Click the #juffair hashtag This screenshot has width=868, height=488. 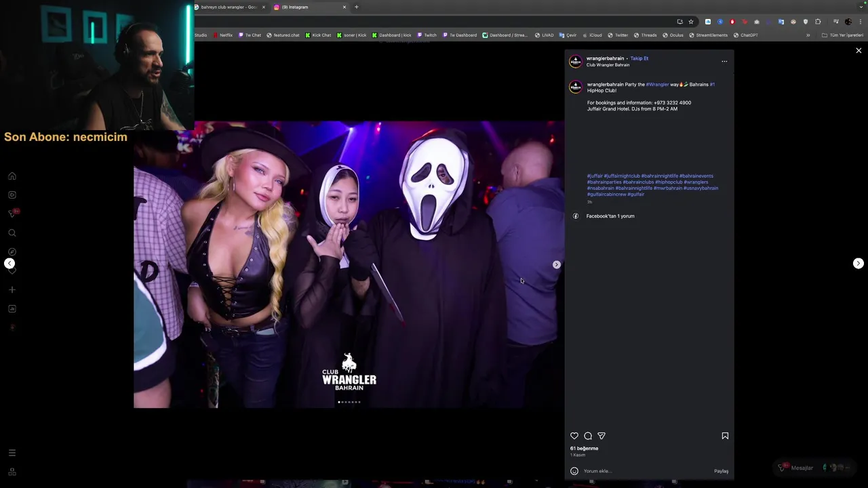(595, 176)
